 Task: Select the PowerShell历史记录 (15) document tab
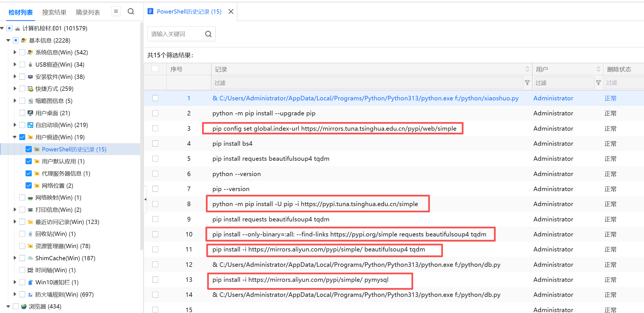tap(189, 12)
